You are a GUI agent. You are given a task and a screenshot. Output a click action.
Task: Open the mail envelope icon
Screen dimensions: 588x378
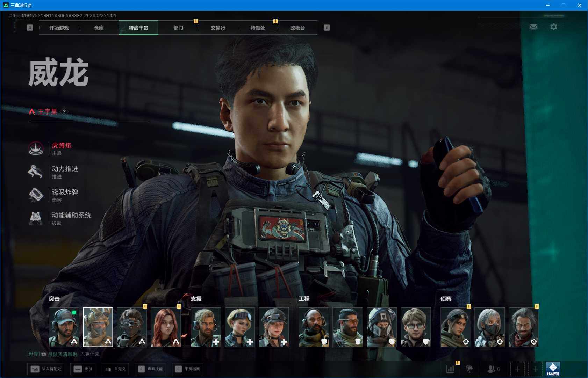(x=533, y=27)
